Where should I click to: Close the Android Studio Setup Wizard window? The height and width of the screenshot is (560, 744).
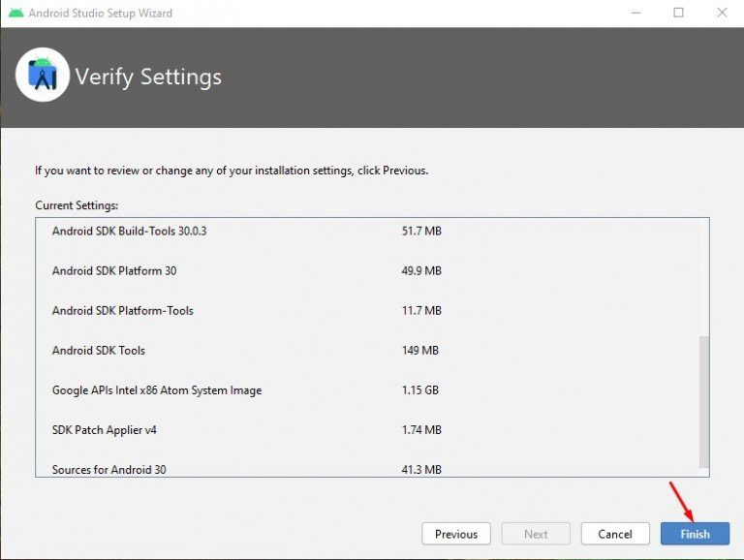[x=722, y=13]
